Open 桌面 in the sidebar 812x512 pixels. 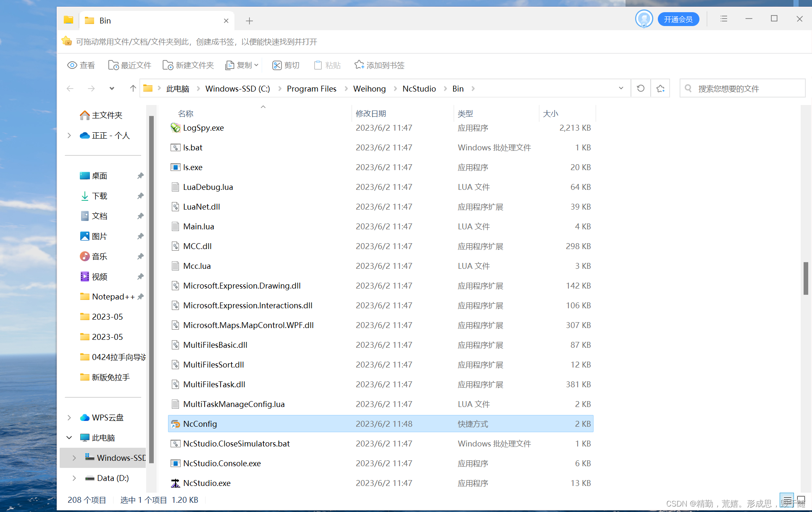pos(94,176)
